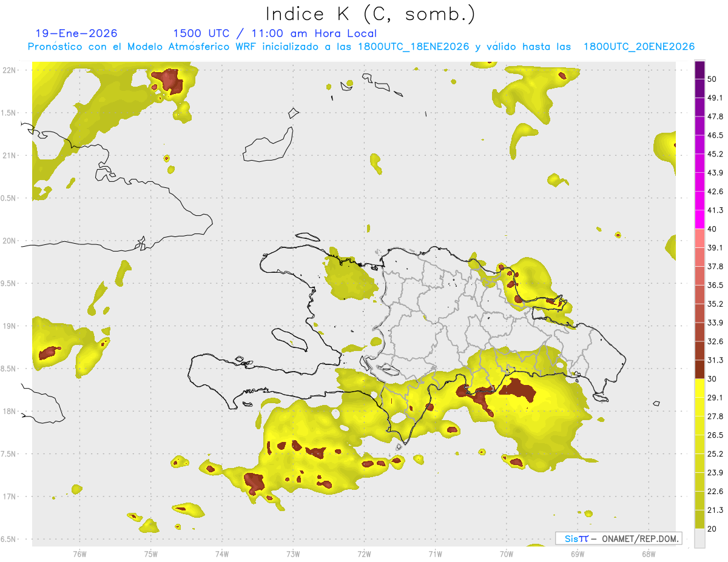Select the valid-until stamp '1800UTC_20ENE2026'
This screenshot has height=562, width=728.
[x=639, y=47]
